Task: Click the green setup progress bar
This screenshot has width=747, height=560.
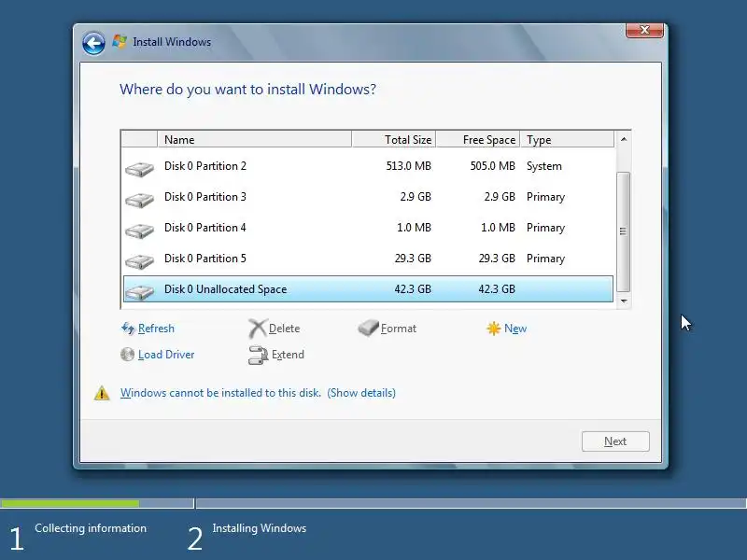Action: 69,503
